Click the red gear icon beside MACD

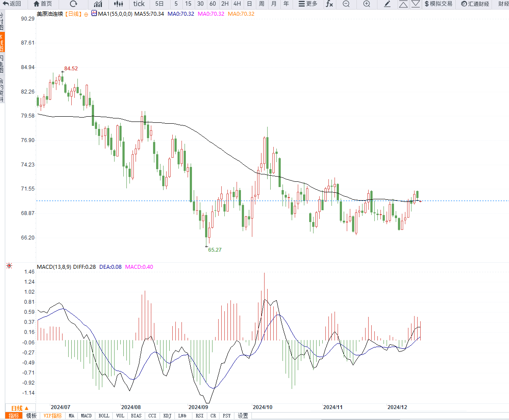click(x=9, y=266)
